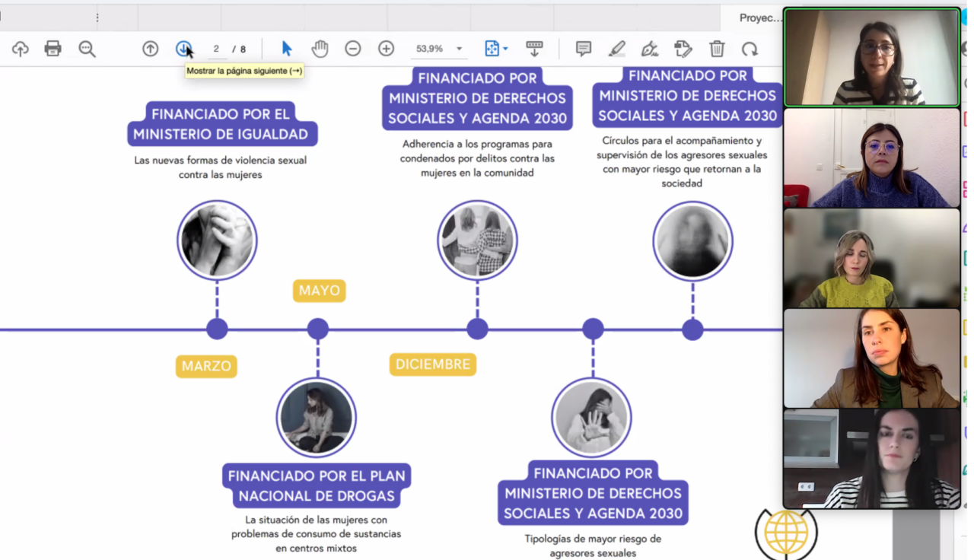Image resolution: width=974 pixels, height=560 pixels.
Task: Open the sign with pen tool
Action: click(x=650, y=49)
